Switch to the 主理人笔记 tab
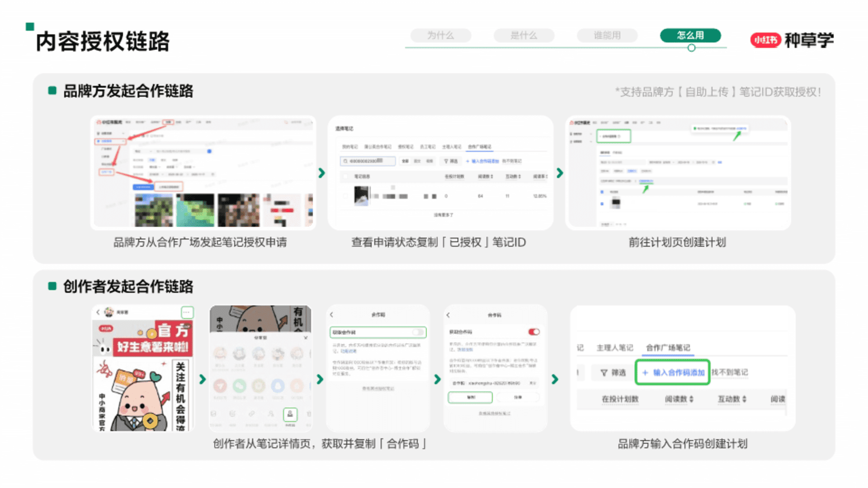The image size is (868, 488). click(614, 347)
